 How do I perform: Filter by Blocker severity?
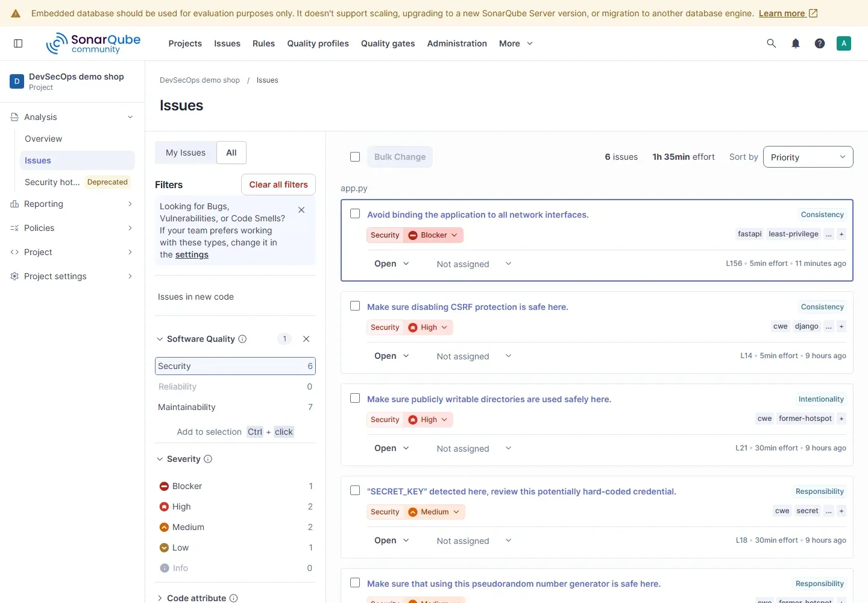pos(235,486)
